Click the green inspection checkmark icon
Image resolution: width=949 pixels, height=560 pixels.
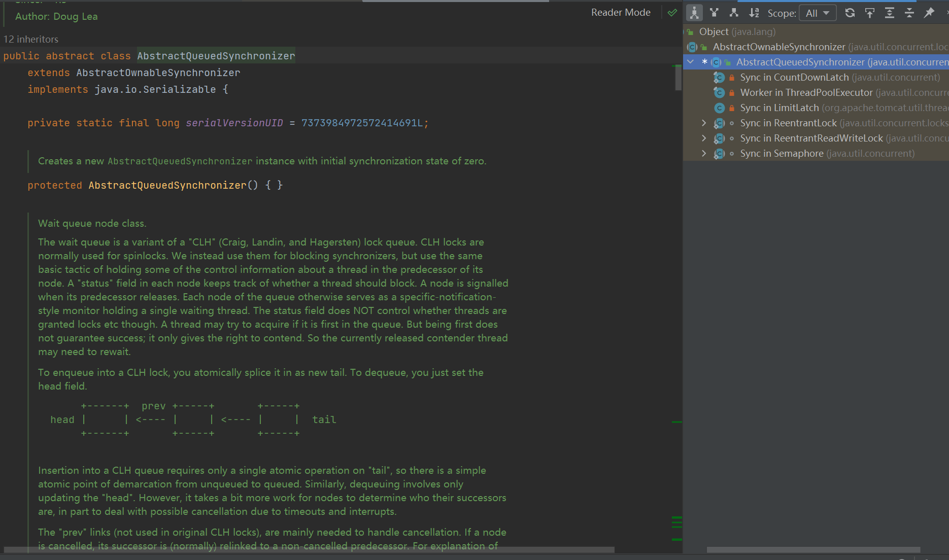(672, 13)
